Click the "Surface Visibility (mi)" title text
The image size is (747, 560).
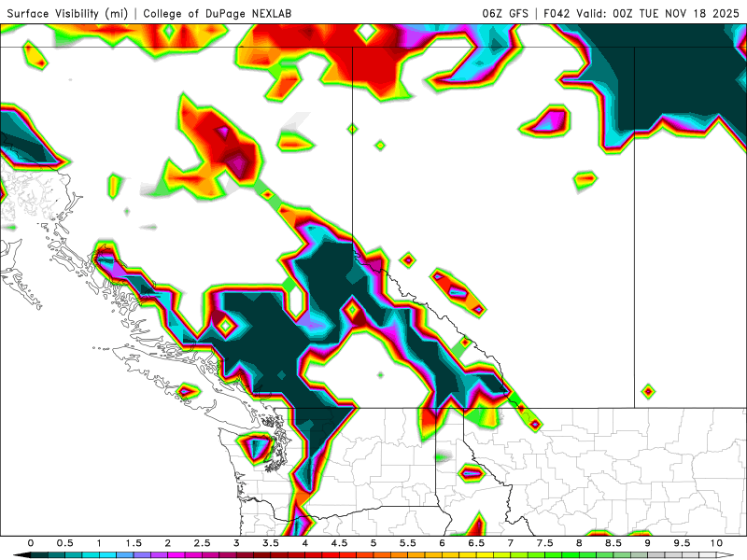pos(67,13)
